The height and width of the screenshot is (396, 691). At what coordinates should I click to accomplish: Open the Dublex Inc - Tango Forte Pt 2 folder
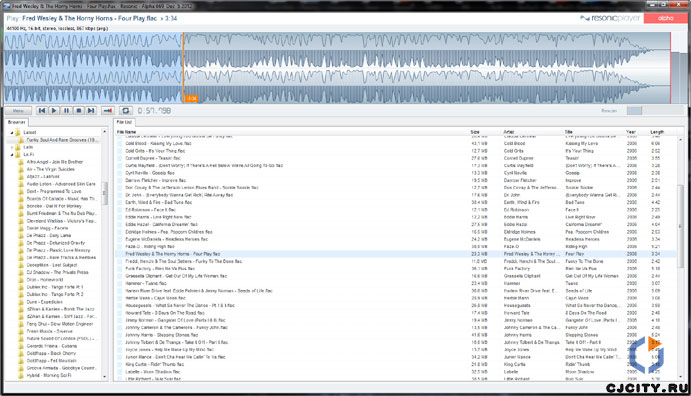click(x=55, y=294)
